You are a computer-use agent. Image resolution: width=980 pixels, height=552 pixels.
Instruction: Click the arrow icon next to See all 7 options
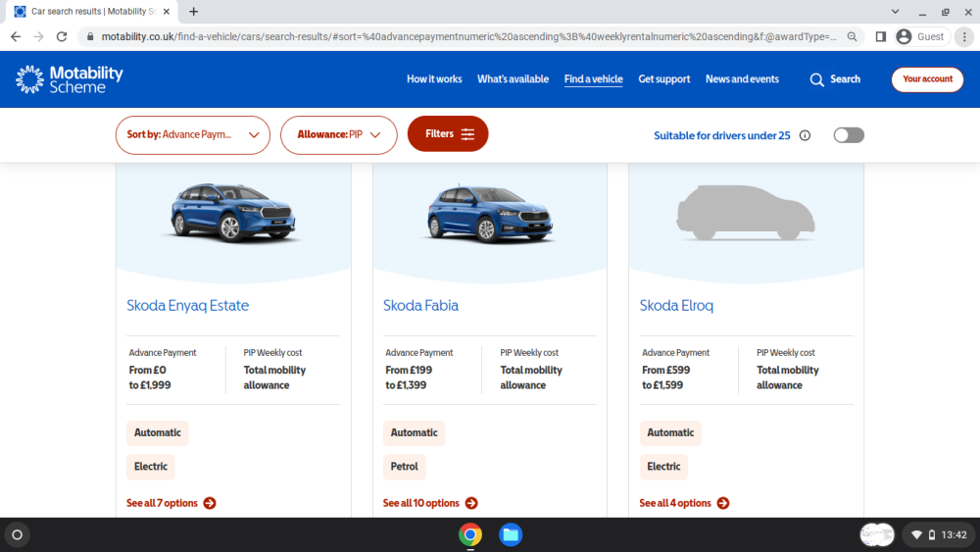pyautogui.click(x=210, y=503)
